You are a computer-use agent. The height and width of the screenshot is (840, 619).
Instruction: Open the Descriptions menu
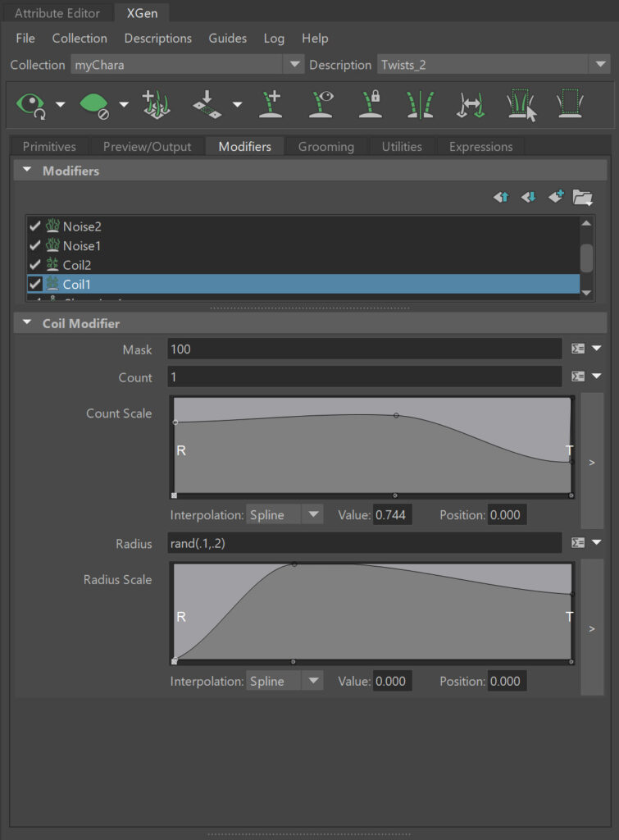[x=157, y=39]
